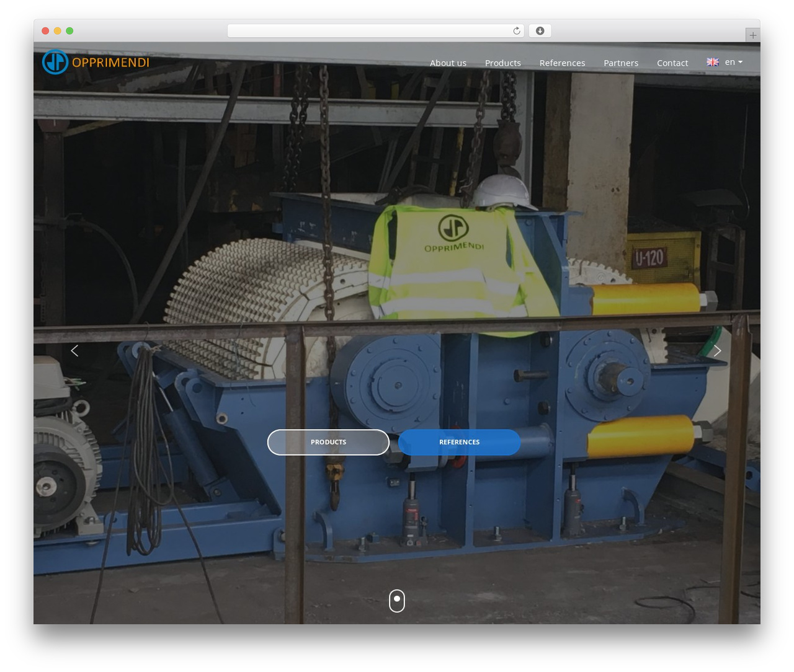Advance to the next slide with right arrow
The image size is (794, 672).
click(x=717, y=351)
